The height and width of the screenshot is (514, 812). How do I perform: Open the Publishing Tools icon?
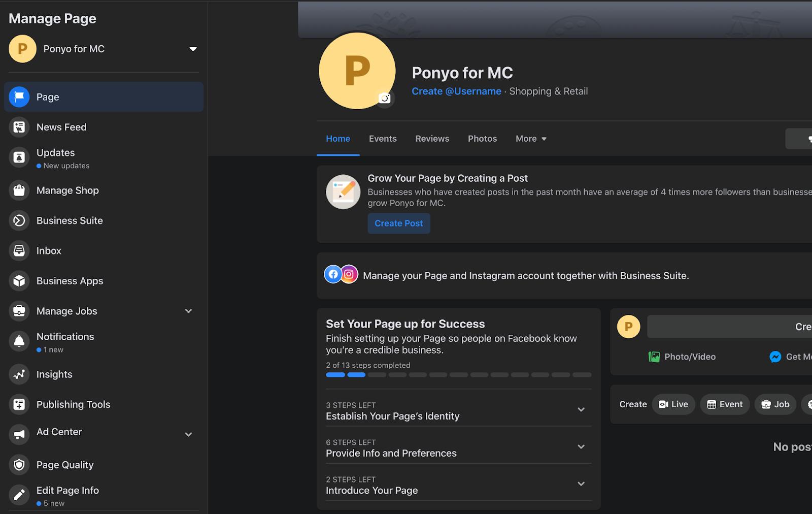(x=19, y=404)
